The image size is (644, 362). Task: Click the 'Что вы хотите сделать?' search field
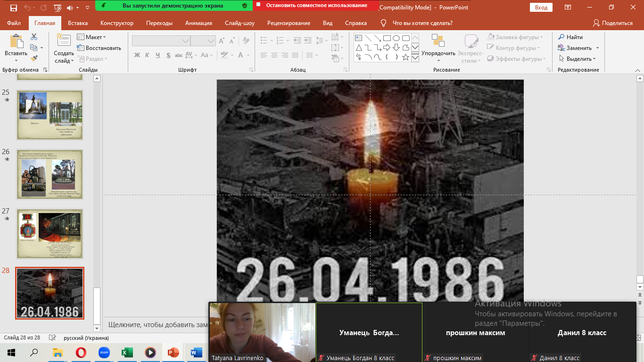[x=422, y=23]
